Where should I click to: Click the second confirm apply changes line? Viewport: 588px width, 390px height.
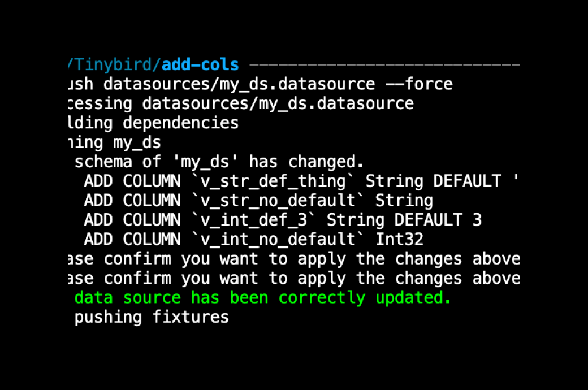(x=293, y=278)
